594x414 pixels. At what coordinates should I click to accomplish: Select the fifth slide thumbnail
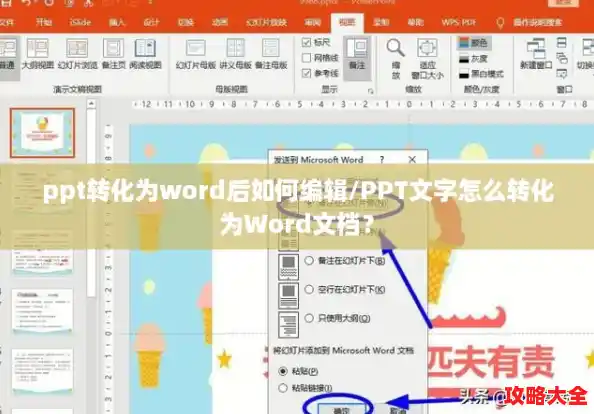42,372
